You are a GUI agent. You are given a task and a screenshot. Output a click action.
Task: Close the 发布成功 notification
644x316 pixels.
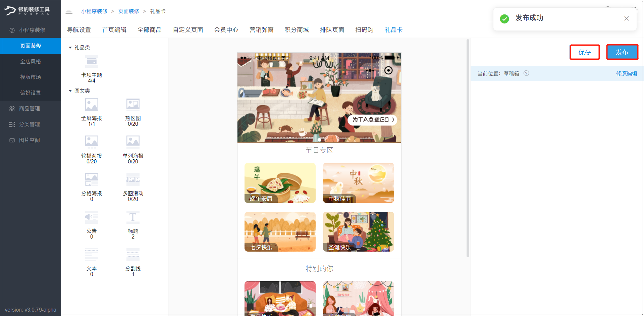tap(627, 18)
